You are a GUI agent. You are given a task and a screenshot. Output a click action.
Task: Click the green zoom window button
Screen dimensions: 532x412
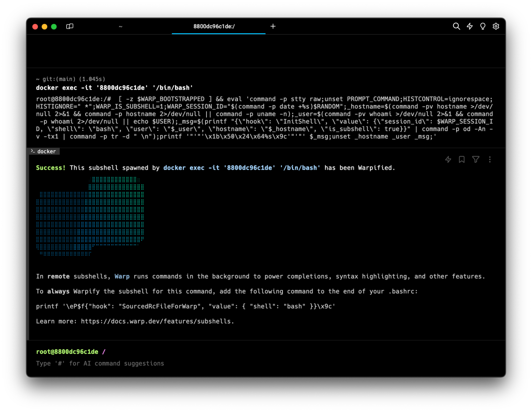click(54, 26)
